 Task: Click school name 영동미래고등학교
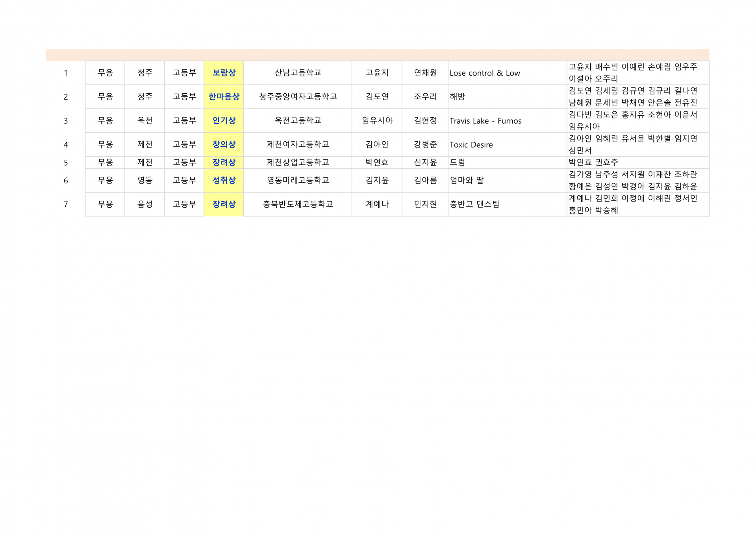(298, 180)
